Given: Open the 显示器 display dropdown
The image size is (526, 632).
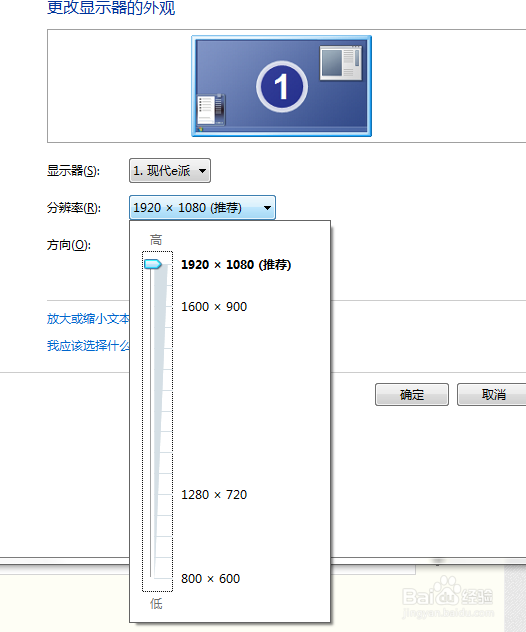Looking at the screenshot, I should coord(170,170).
